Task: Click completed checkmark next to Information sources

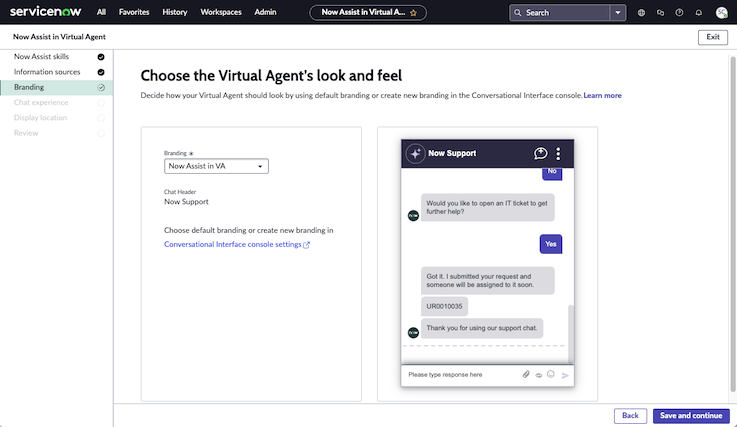Action: (101, 72)
